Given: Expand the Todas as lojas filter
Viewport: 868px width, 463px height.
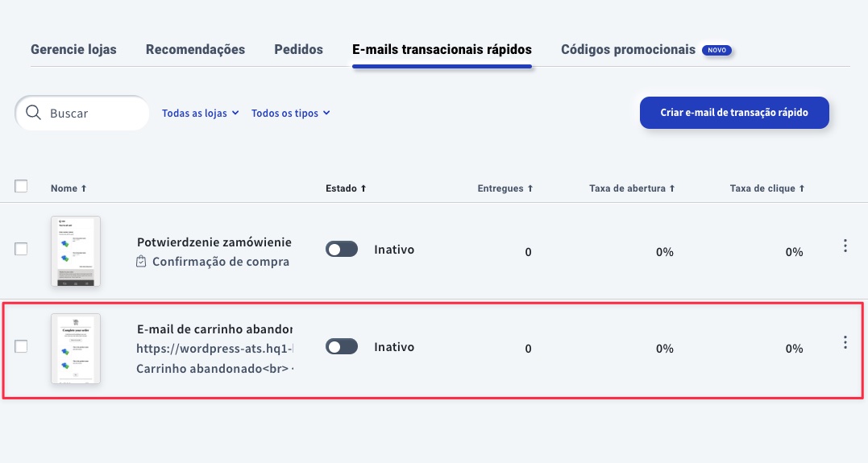Looking at the screenshot, I should [201, 113].
